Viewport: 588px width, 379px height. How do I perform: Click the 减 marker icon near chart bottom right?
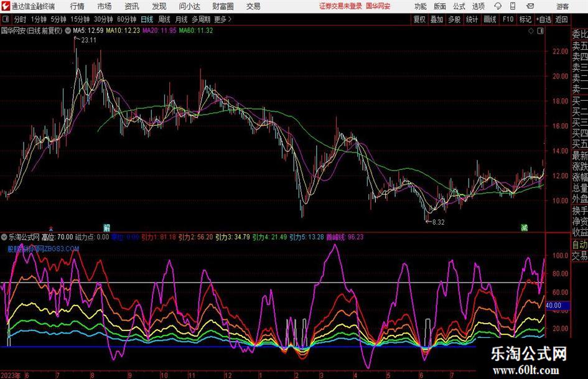(525, 227)
